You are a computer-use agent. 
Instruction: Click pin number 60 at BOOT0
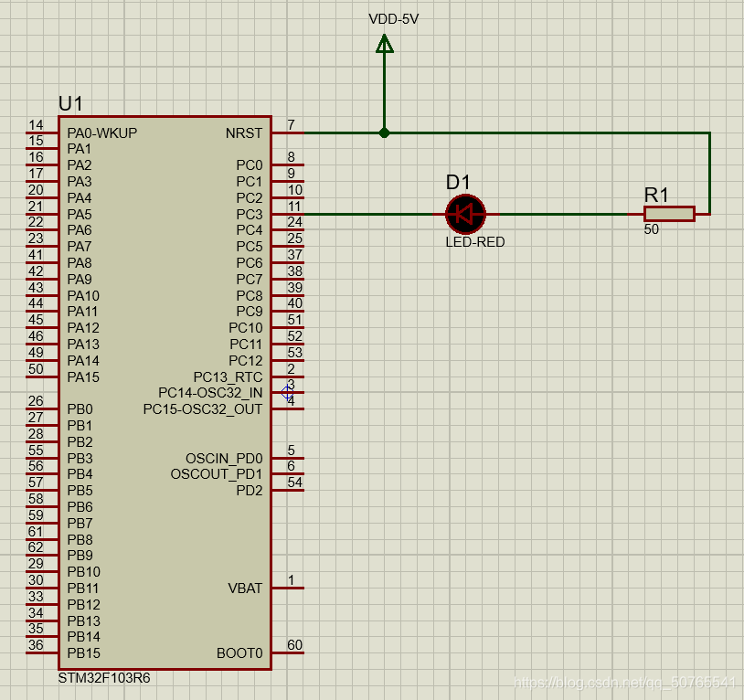(294, 645)
